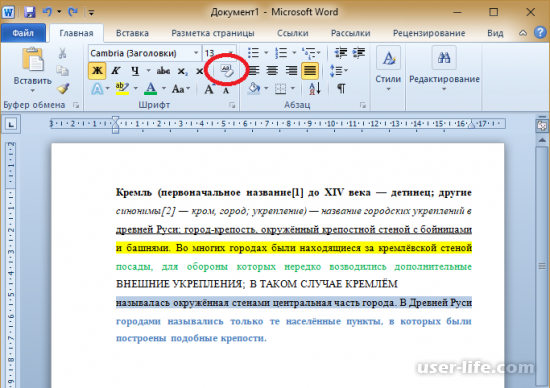Click the Word application icon in the title bar
Viewport: 550px width, 388px height.
(x=8, y=12)
